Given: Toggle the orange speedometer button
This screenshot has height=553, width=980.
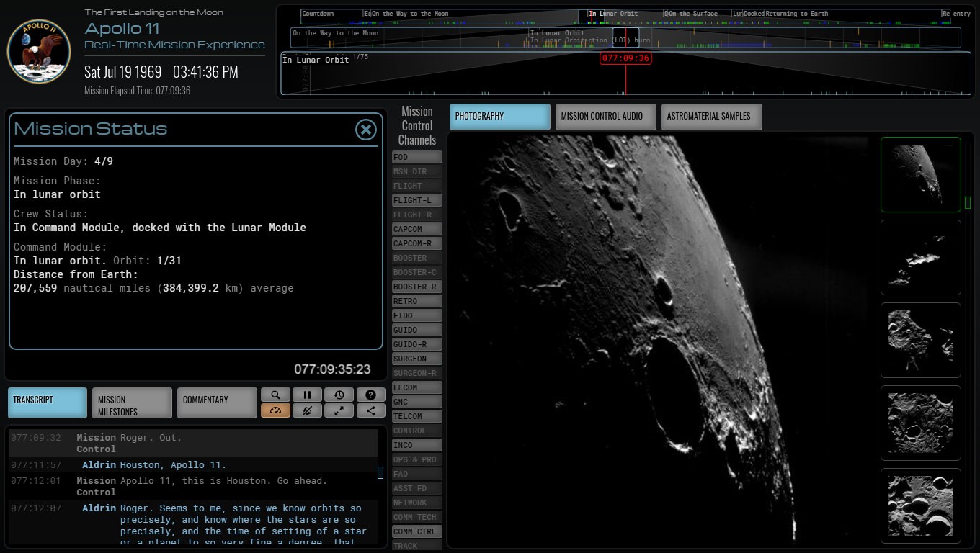Looking at the screenshot, I should pos(275,410).
